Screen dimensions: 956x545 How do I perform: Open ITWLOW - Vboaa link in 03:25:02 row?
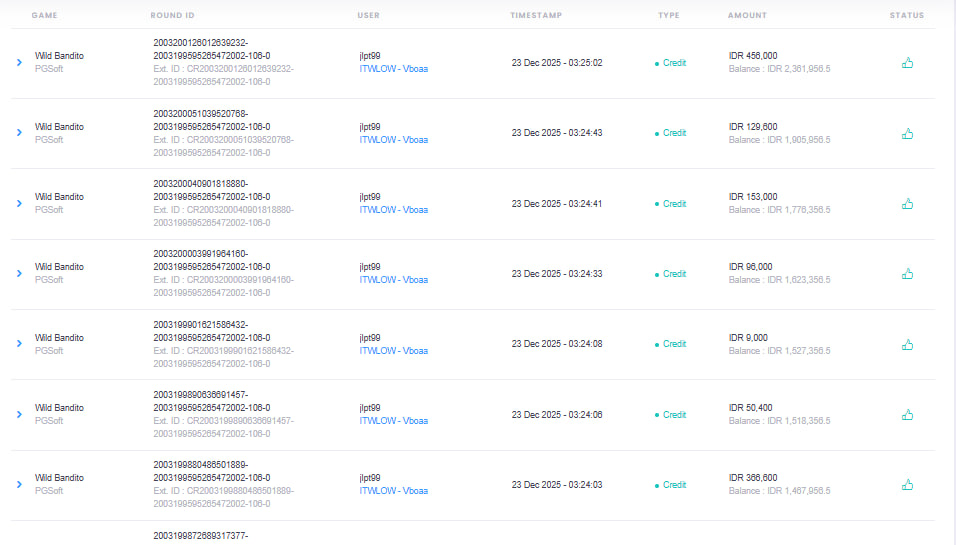393,69
